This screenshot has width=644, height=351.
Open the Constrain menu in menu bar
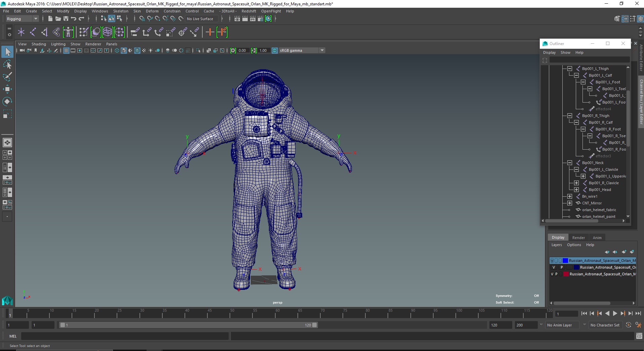(x=172, y=11)
